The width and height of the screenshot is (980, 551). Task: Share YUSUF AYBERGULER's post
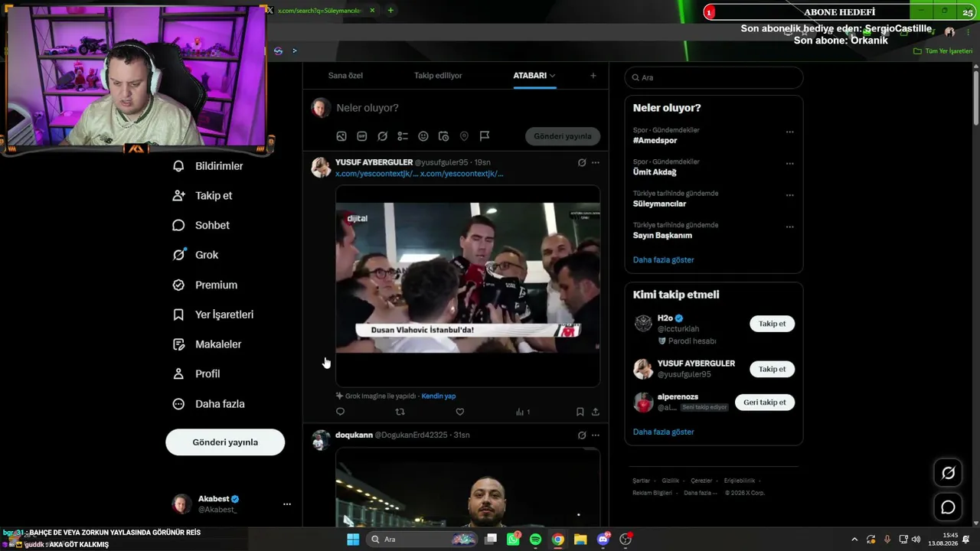[595, 412]
